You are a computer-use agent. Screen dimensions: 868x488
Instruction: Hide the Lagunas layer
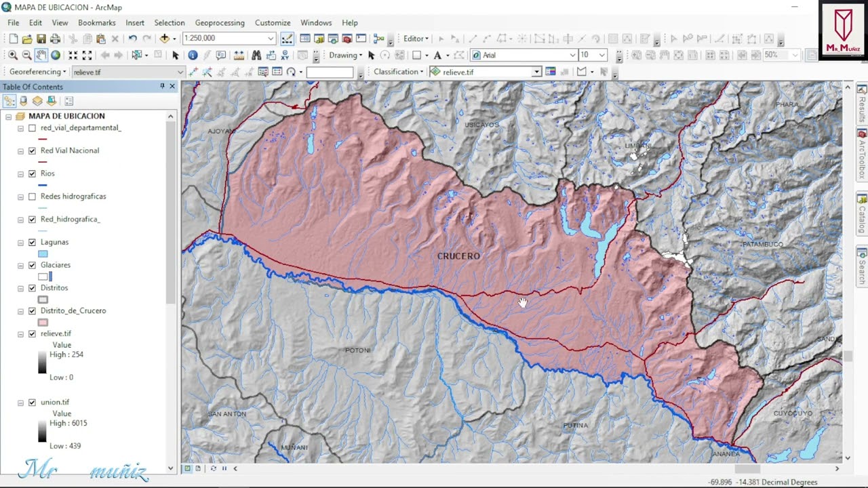pos(32,242)
